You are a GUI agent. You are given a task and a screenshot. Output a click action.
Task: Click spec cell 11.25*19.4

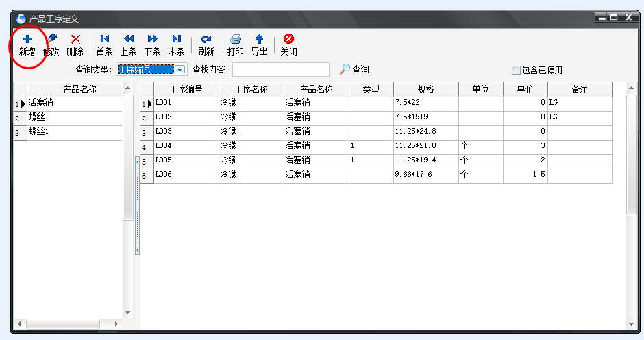(x=426, y=161)
